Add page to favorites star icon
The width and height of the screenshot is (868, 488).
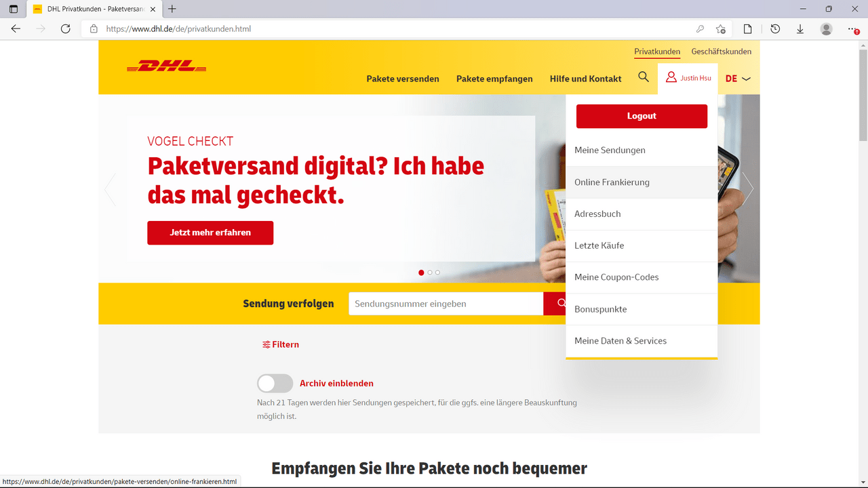pyautogui.click(x=721, y=29)
